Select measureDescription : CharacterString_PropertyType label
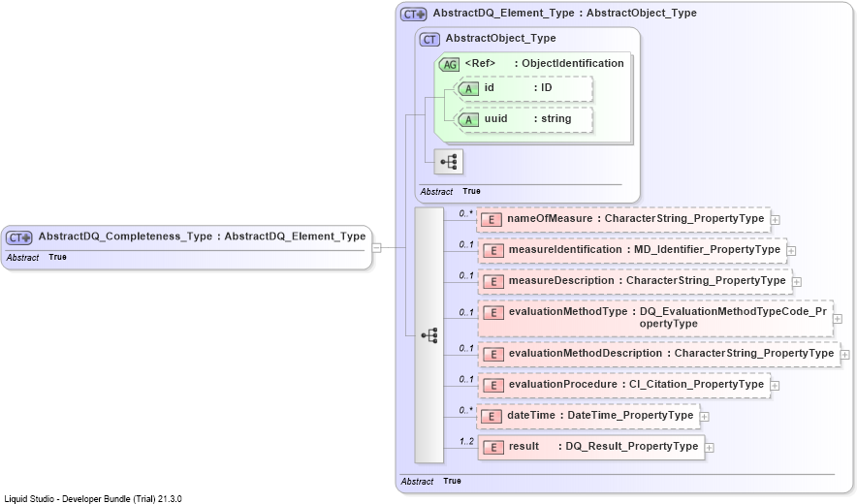Image resolution: width=857 pixels, height=504 pixels. [x=648, y=281]
